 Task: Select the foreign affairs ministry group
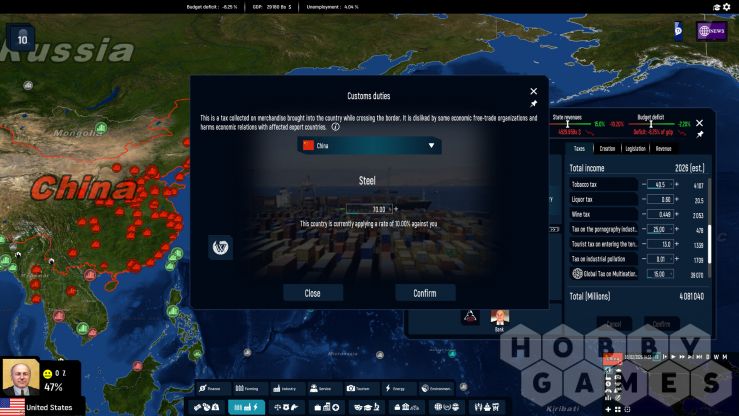coord(446,407)
